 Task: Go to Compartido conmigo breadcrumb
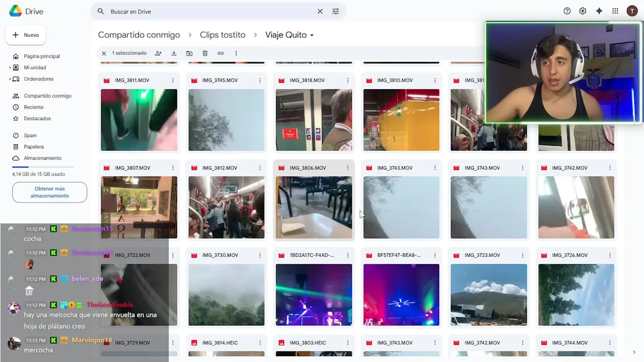coord(139,35)
